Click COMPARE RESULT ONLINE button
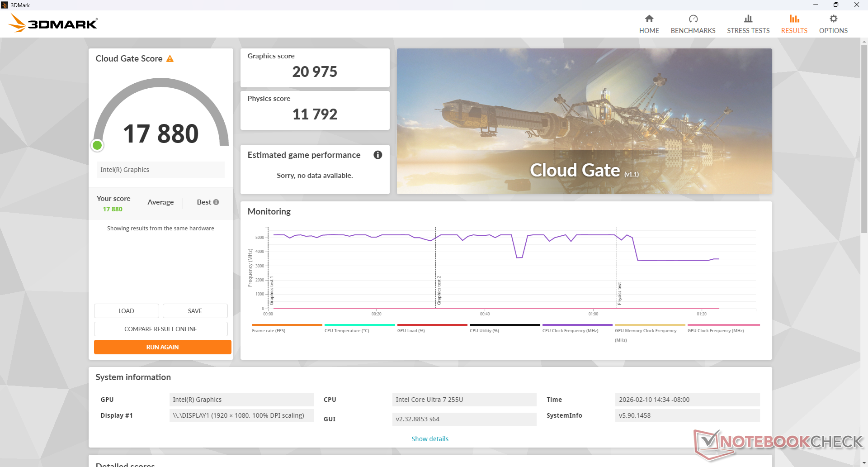Screen dimensions: 868x467 coord(160,329)
